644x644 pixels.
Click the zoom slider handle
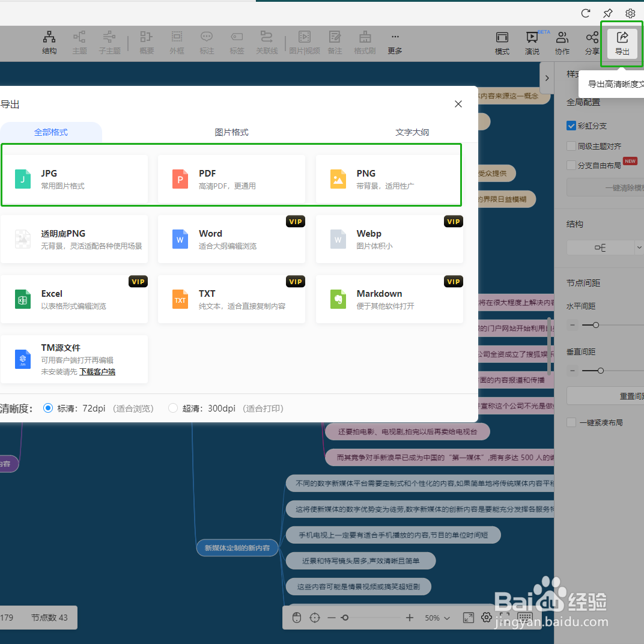tap(345, 618)
